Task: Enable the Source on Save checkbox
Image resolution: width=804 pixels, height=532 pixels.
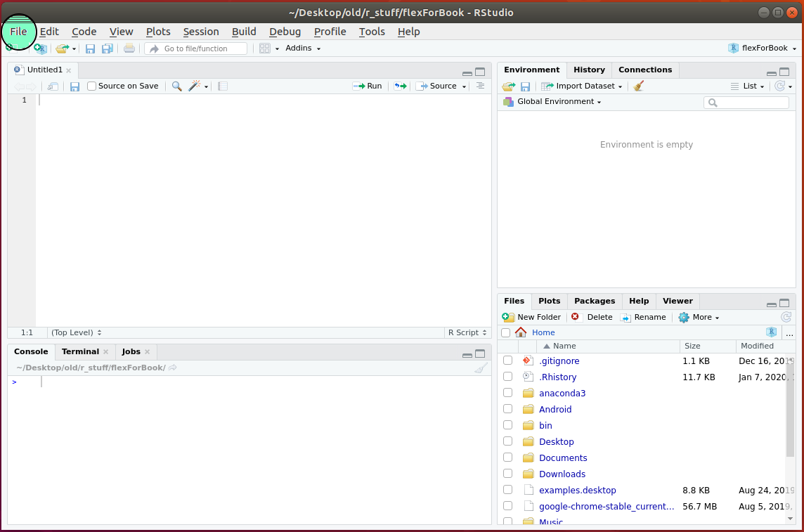Action: pyautogui.click(x=92, y=86)
